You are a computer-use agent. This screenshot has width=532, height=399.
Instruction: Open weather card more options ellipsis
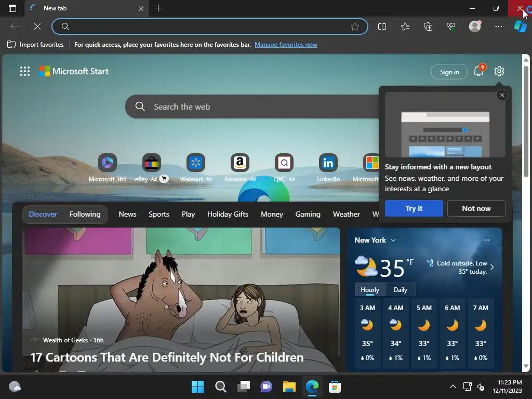[x=486, y=240]
